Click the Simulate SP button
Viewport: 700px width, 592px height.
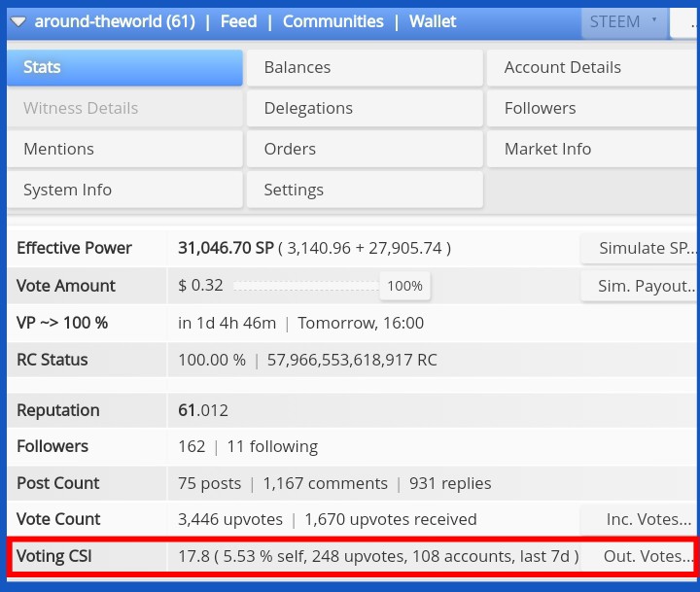[x=640, y=248]
